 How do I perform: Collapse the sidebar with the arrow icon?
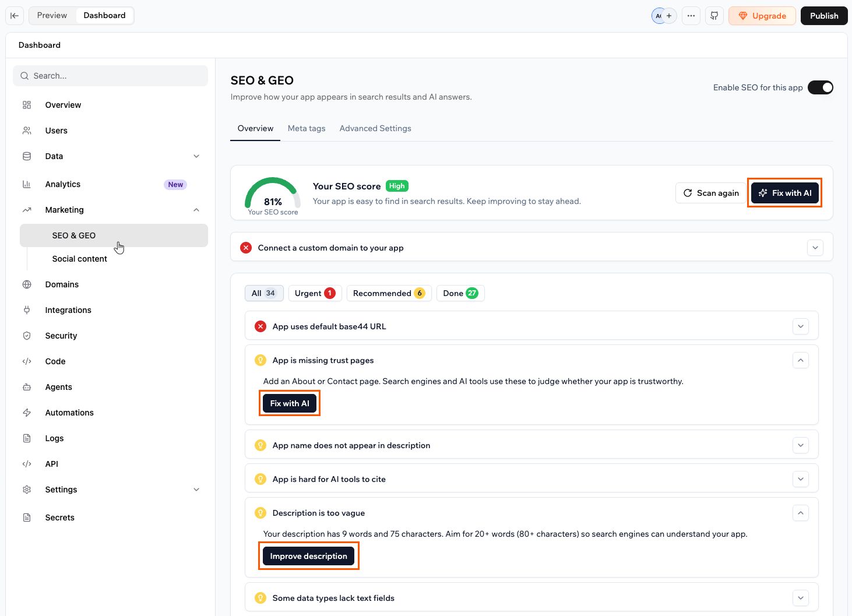[x=15, y=16]
